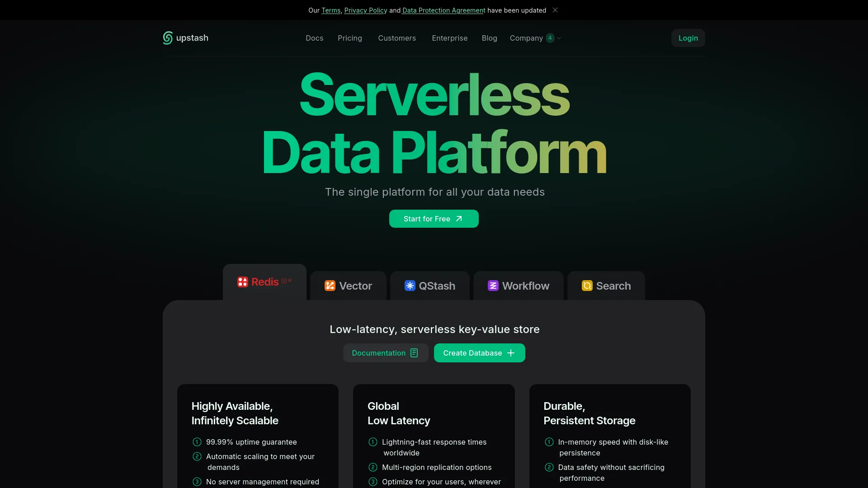Switch to the Search tab
Screen dimensions: 868x488
click(x=606, y=286)
